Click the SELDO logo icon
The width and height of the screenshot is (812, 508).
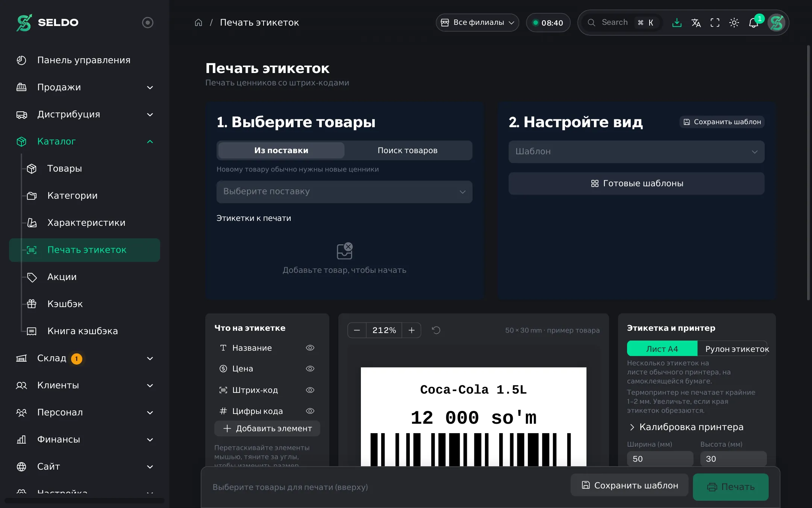pos(24,23)
